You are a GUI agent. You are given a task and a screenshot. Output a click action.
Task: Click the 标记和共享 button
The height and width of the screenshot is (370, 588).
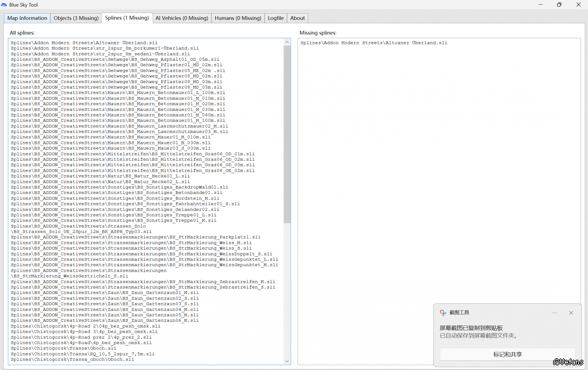(x=507, y=354)
